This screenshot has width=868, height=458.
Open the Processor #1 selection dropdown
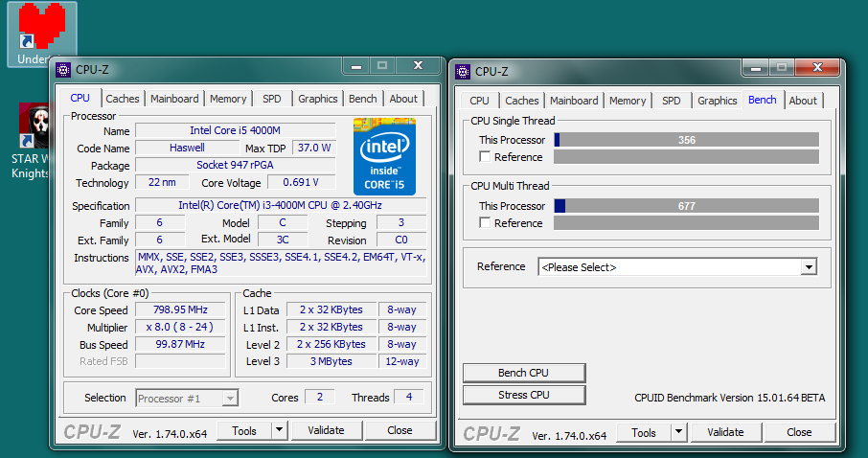pyautogui.click(x=187, y=398)
